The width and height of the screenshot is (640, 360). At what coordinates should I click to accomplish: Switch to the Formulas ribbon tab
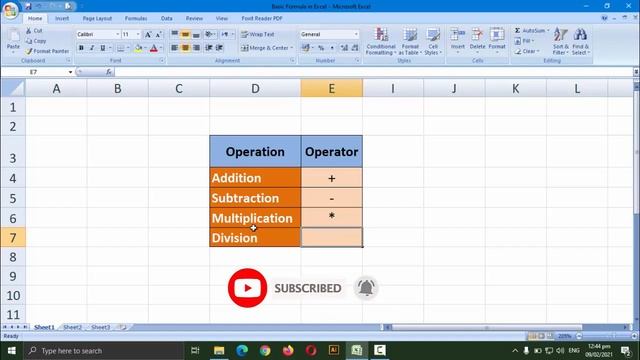[136, 18]
